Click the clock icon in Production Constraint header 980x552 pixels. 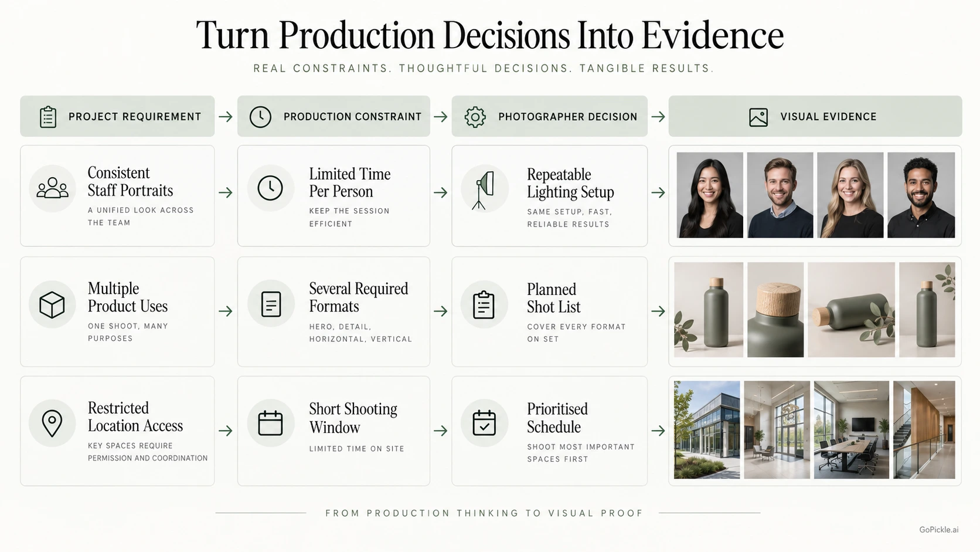pos(260,117)
